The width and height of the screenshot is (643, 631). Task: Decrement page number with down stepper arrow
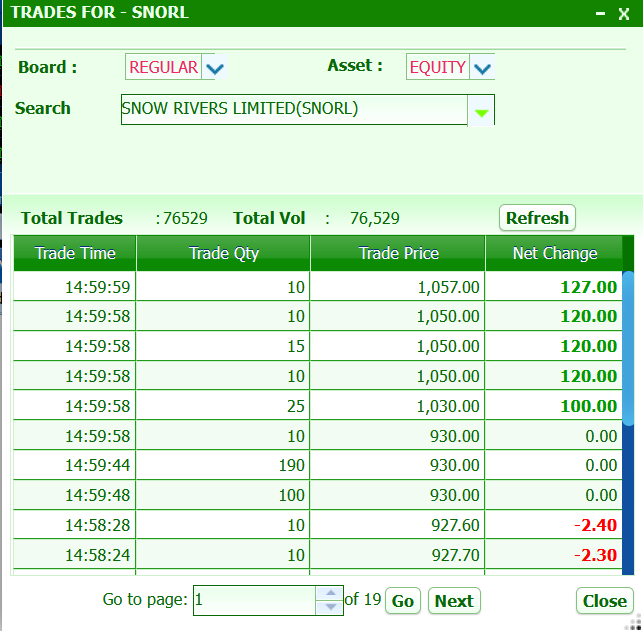(x=330, y=607)
